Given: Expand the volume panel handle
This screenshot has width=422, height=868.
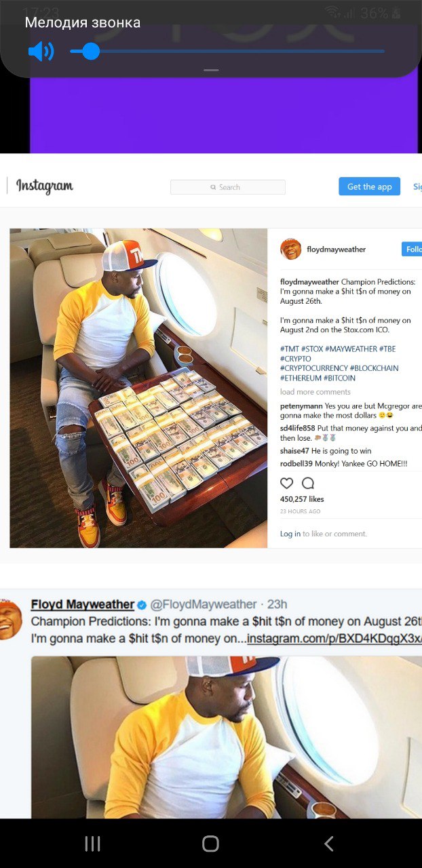Looking at the screenshot, I should (x=211, y=71).
